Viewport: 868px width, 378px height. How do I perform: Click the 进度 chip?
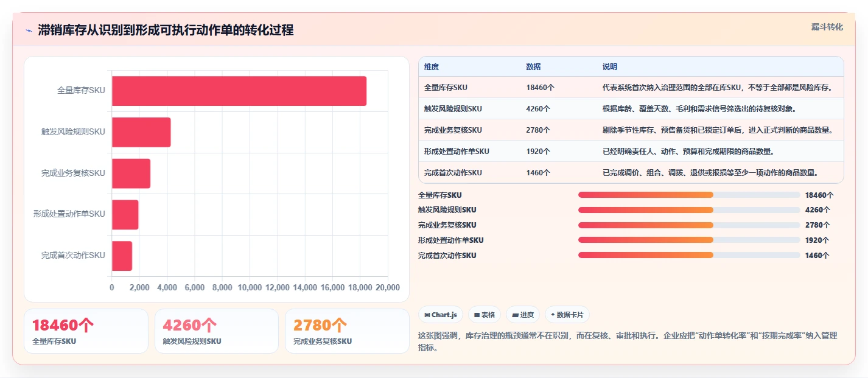coord(523,315)
